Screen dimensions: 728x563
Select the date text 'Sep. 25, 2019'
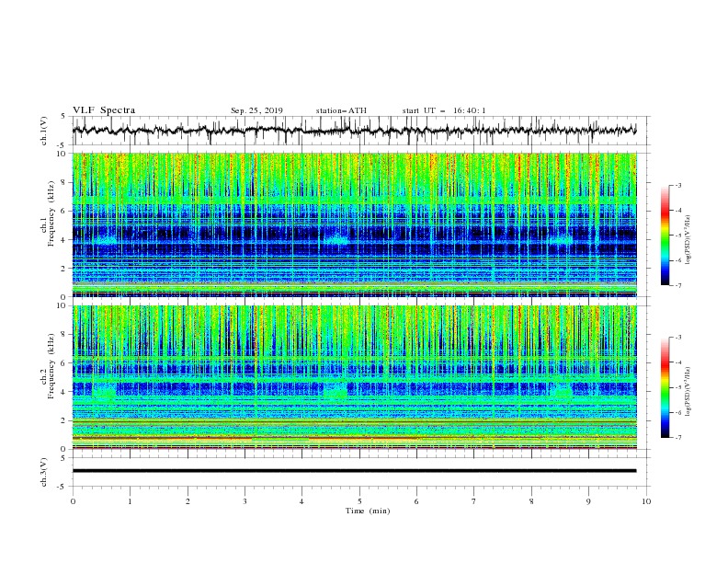(x=256, y=110)
